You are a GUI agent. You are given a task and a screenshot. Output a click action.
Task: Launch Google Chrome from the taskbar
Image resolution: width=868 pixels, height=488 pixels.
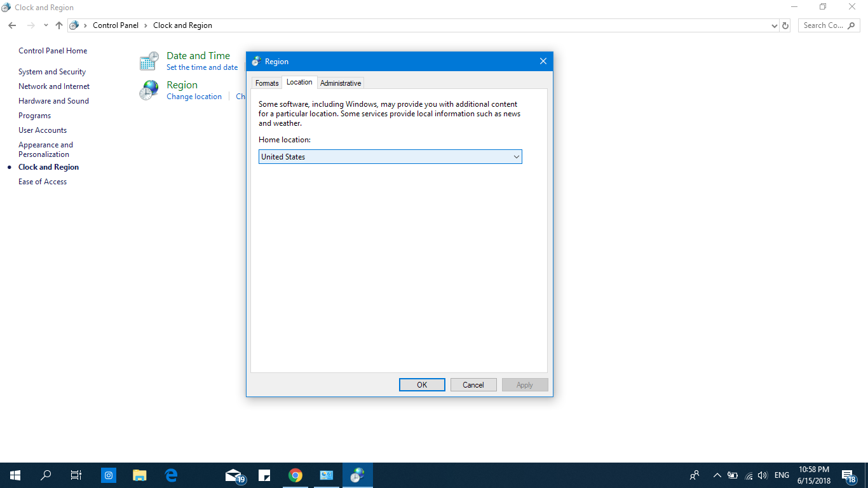point(295,475)
